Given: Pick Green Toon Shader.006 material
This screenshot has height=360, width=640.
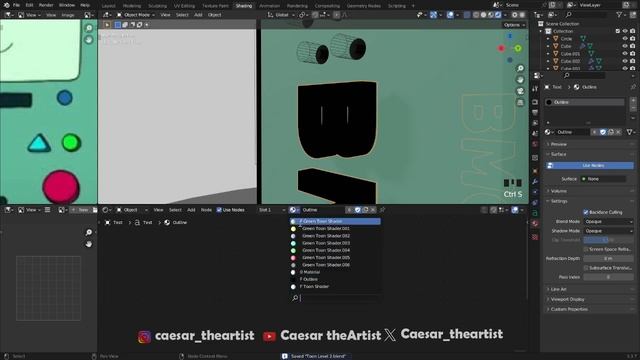Looking at the screenshot, I should point(335,265).
